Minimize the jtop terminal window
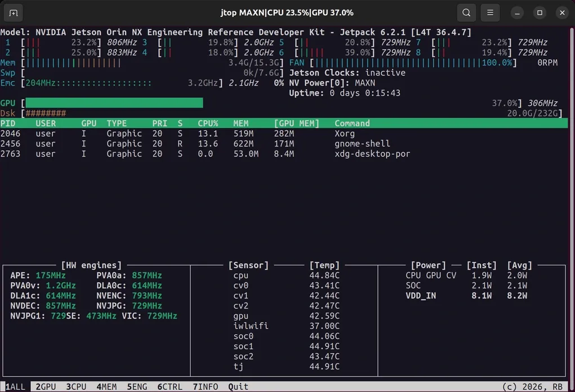 517,13
